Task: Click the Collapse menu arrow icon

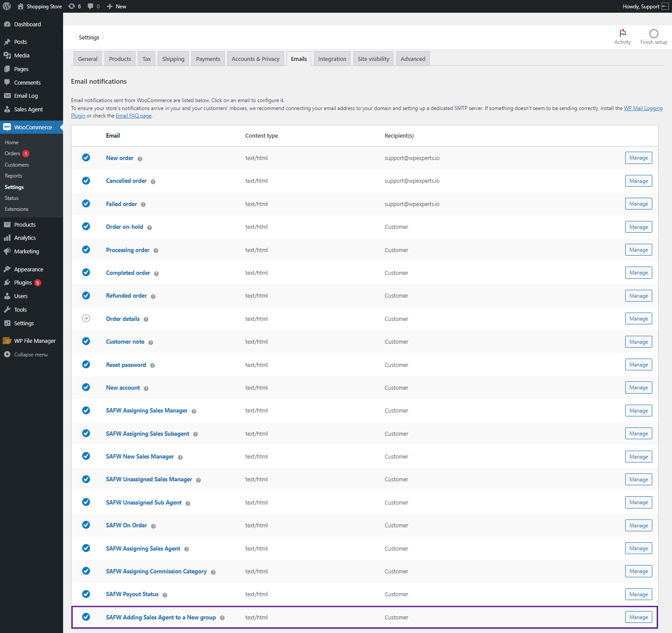Action: coord(7,354)
